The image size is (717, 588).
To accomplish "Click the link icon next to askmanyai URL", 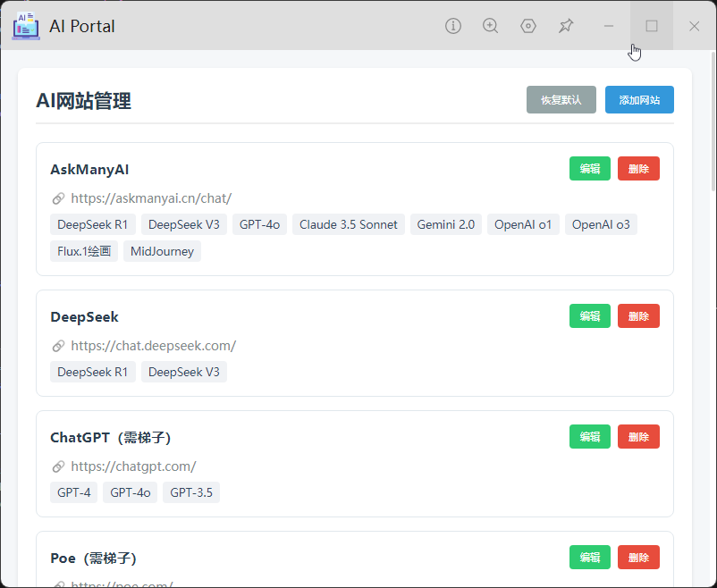I will [58, 198].
